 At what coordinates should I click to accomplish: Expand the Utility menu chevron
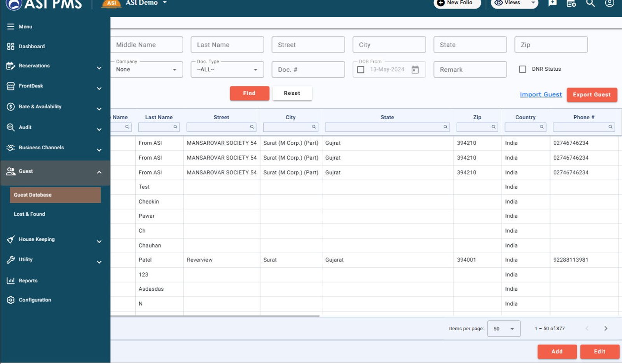(99, 262)
